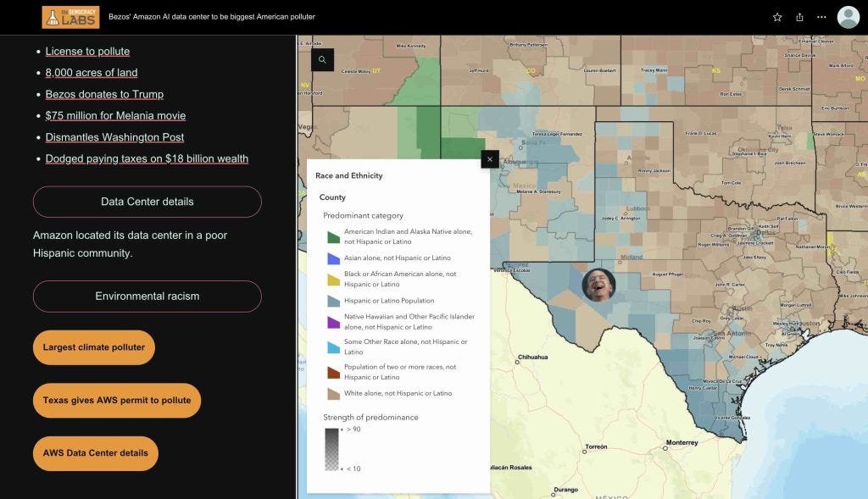
Task: Open the License to pollute link
Action: [x=87, y=52]
